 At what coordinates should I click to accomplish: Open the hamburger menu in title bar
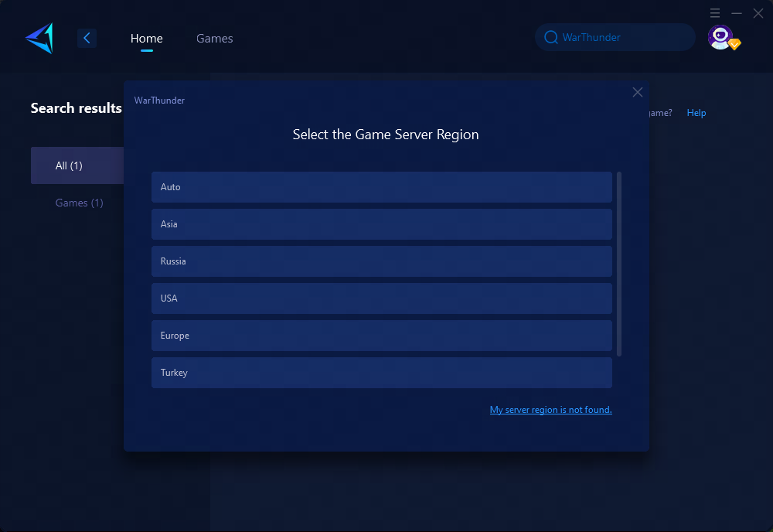tap(715, 13)
